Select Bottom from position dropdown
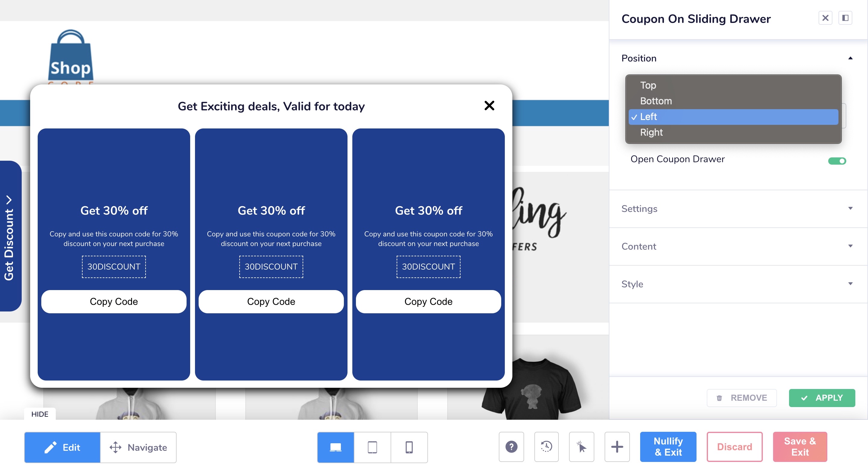868x474 pixels. 656,100
